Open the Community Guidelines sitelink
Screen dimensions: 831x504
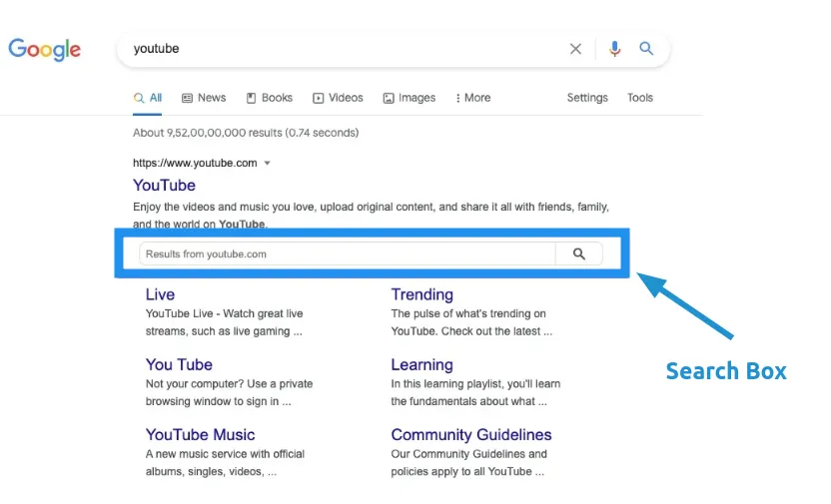pyautogui.click(x=471, y=435)
